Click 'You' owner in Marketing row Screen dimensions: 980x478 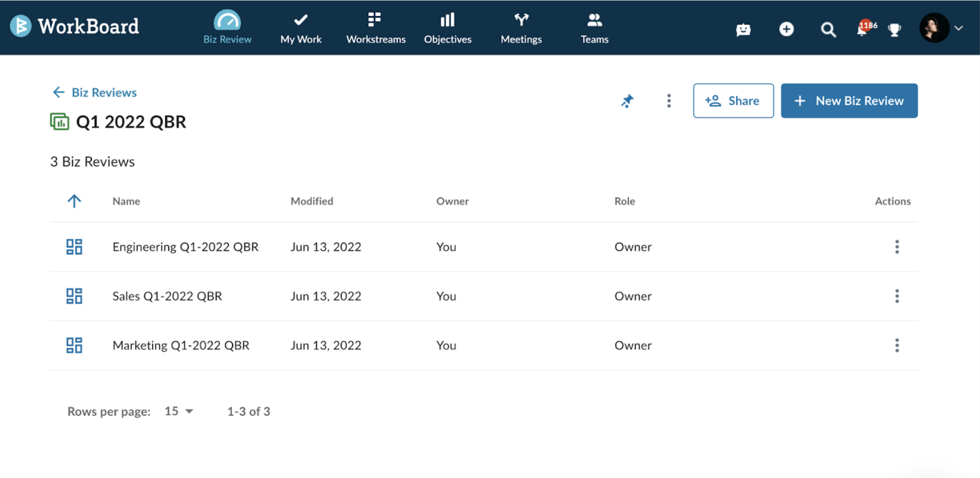[x=446, y=345]
